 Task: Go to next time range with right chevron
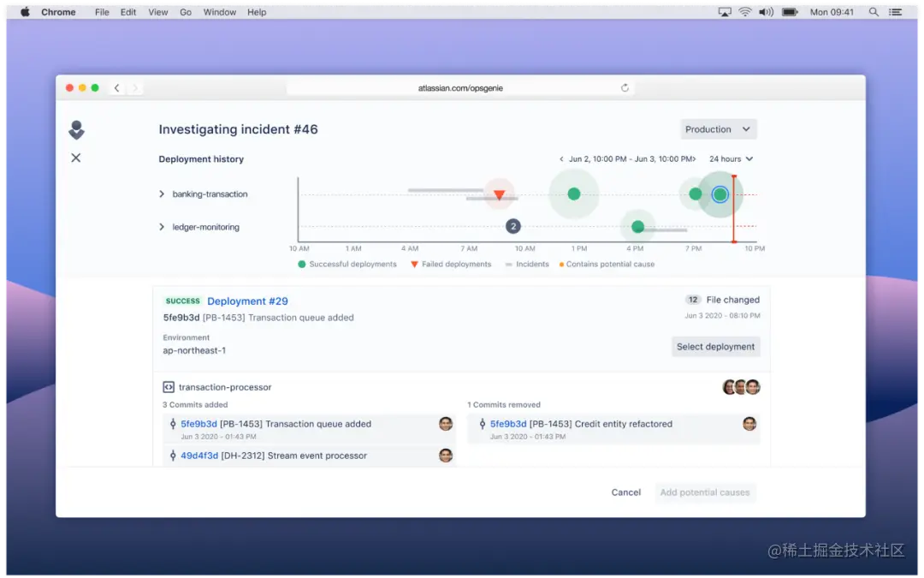pyautogui.click(x=694, y=158)
